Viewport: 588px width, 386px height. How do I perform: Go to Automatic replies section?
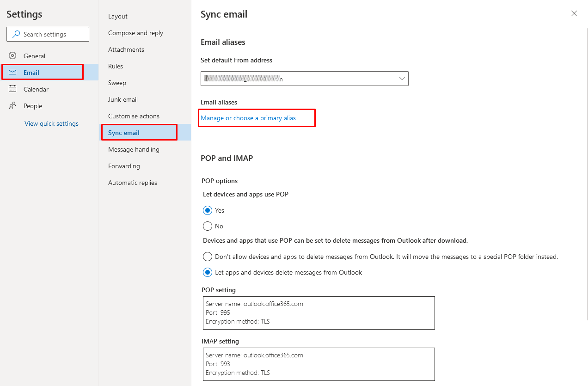pos(133,183)
